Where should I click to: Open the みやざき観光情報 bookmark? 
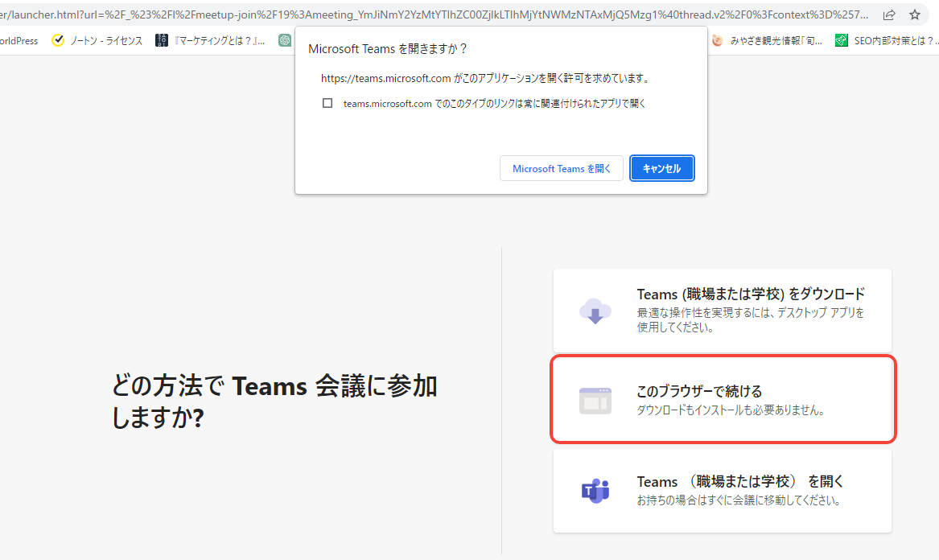click(767, 41)
